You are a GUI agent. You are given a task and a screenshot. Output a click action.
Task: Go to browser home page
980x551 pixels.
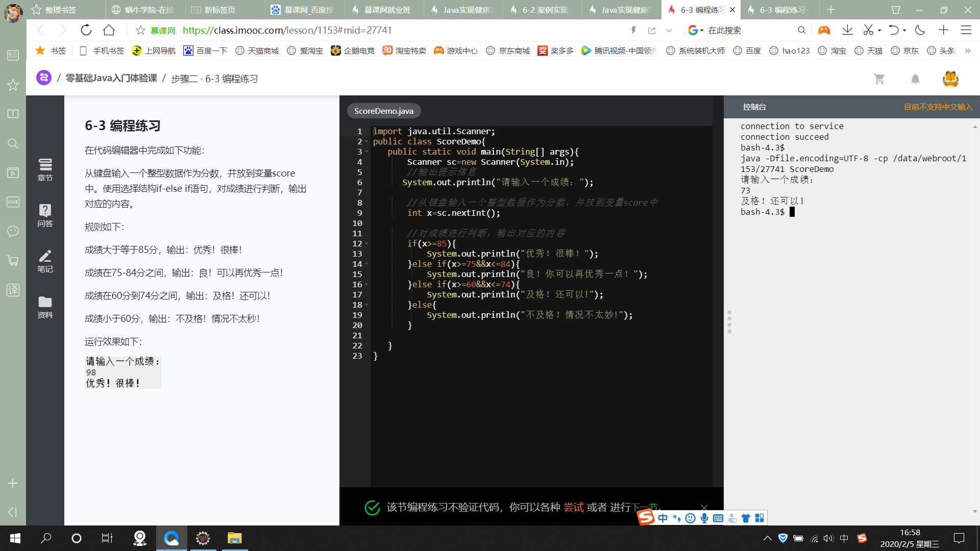pyautogui.click(x=109, y=30)
